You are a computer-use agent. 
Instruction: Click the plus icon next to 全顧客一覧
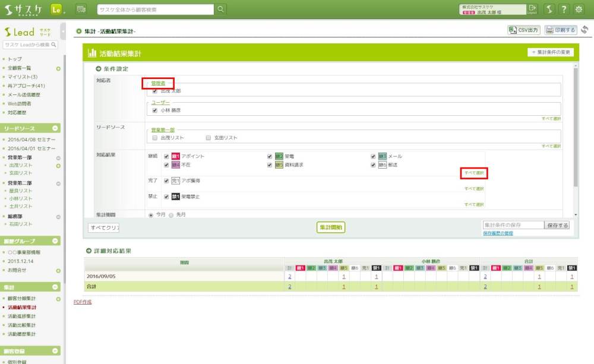(58, 68)
